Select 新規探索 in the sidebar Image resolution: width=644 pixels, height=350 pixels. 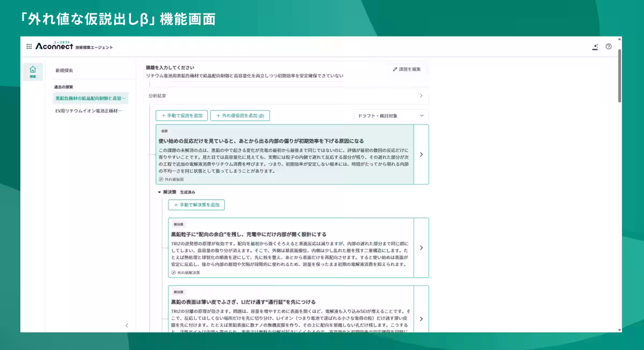click(64, 70)
